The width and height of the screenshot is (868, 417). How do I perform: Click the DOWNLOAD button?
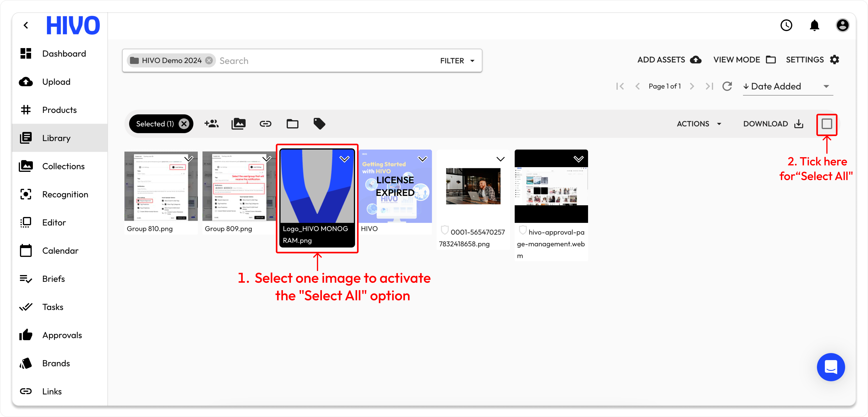pyautogui.click(x=773, y=124)
